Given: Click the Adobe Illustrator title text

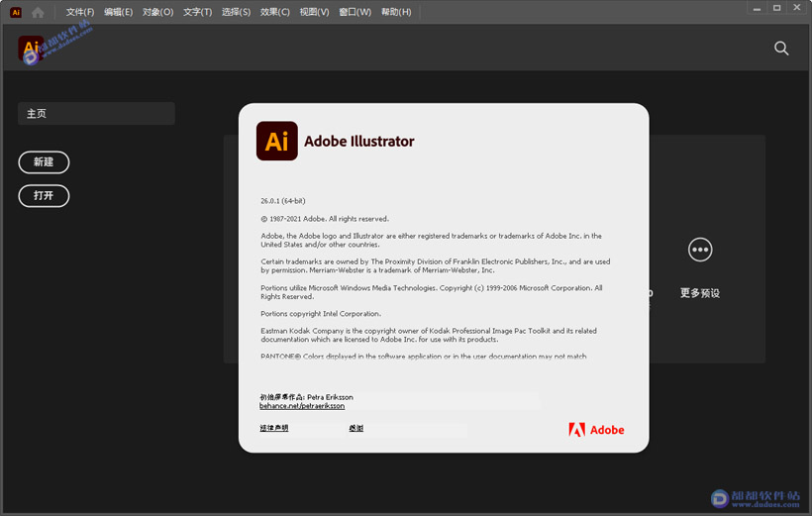Looking at the screenshot, I should (359, 141).
